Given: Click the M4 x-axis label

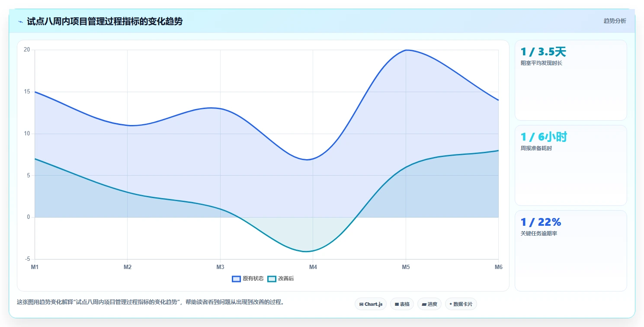Looking at the screenshot, I should coord(313,267).
